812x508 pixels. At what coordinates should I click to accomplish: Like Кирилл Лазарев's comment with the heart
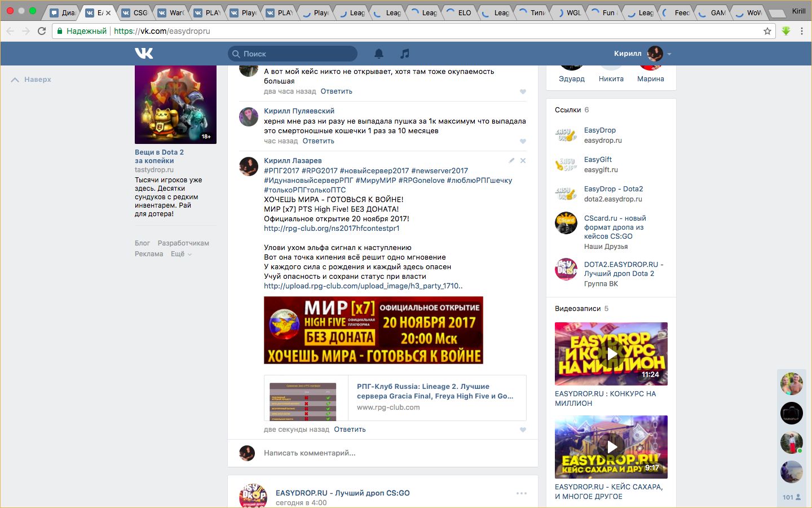click(523, 430)
